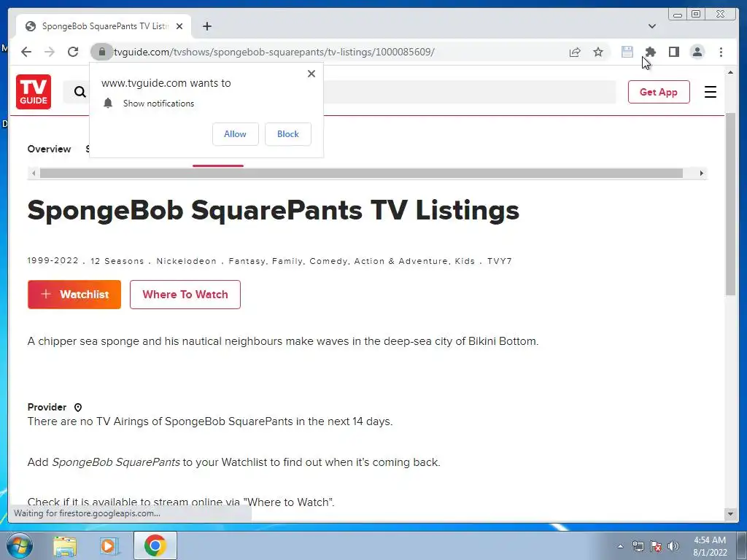Click Where To Watch button
Image resolution: width=747 pixels, height=560 pixels.
click(x=185, y=295)
